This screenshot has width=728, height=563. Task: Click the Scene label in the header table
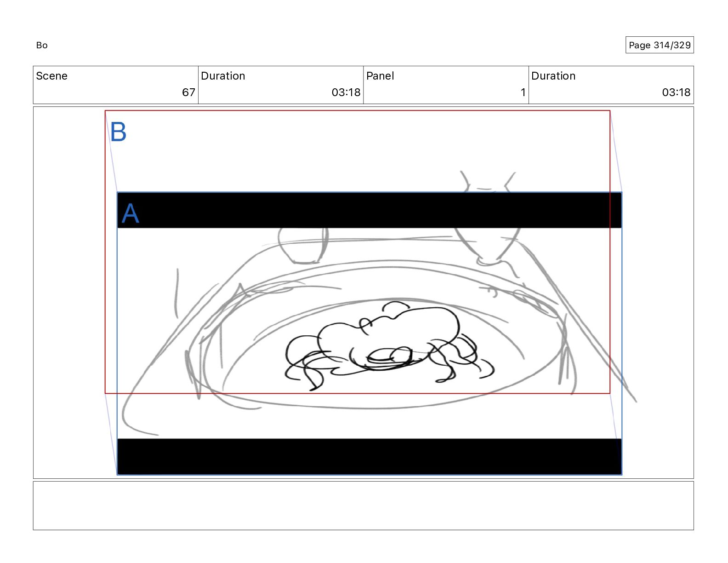[x=51, y=76]
